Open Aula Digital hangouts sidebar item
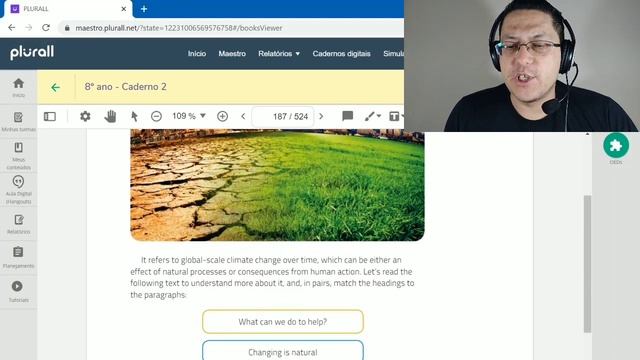This screenshot has height=360, width=640. pos(18,189)
